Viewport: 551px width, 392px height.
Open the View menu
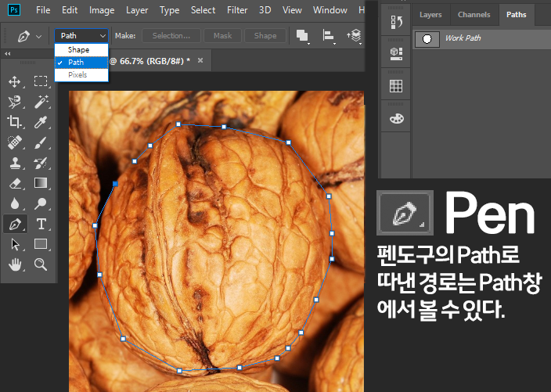click(292, 10)
